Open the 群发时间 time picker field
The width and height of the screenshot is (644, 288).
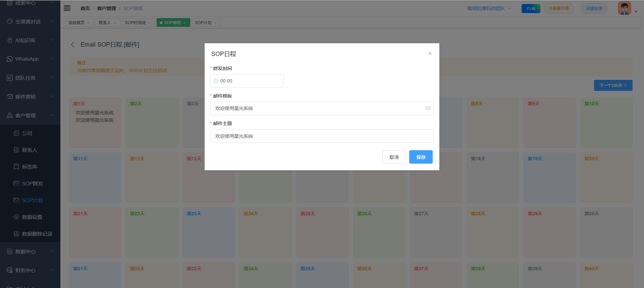(247, 81)
